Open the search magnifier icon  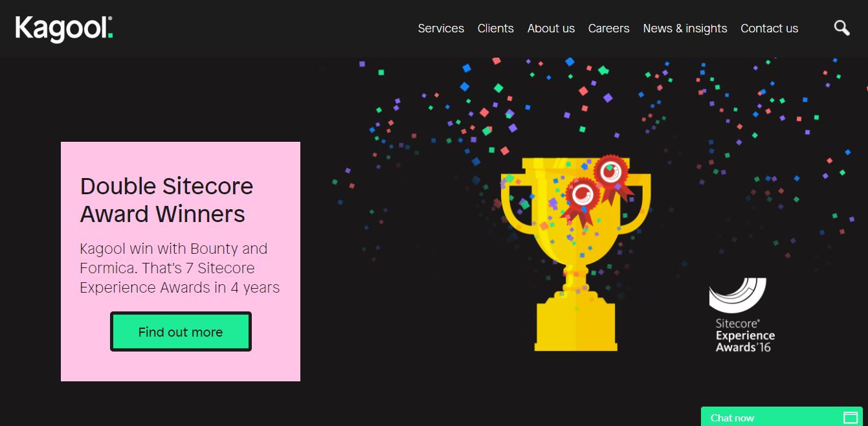(x=841, y=28)
